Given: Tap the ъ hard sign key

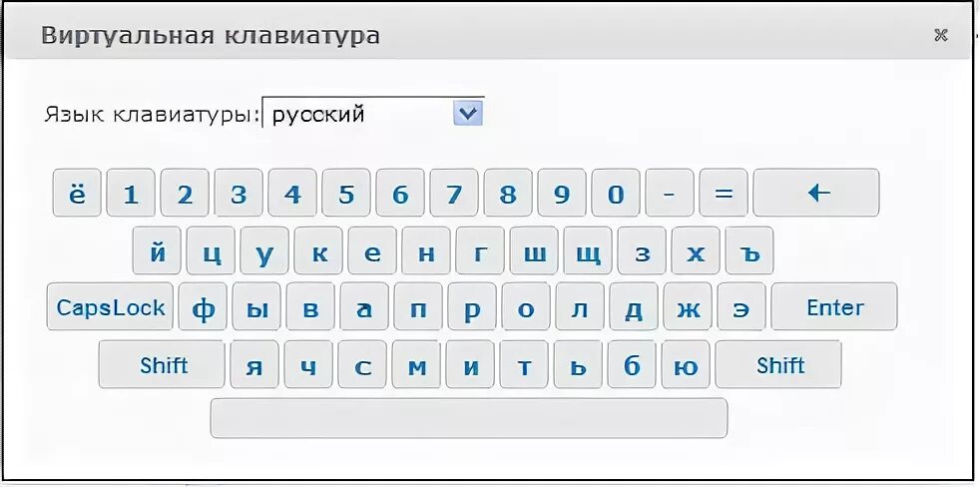Looking at the screenshot, I should point(749,250).
